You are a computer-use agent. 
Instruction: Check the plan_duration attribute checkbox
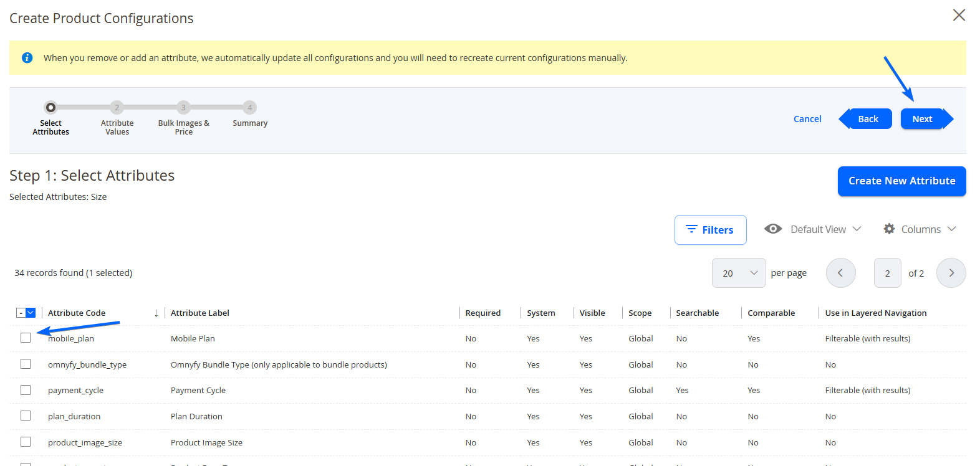click(26, 416)
